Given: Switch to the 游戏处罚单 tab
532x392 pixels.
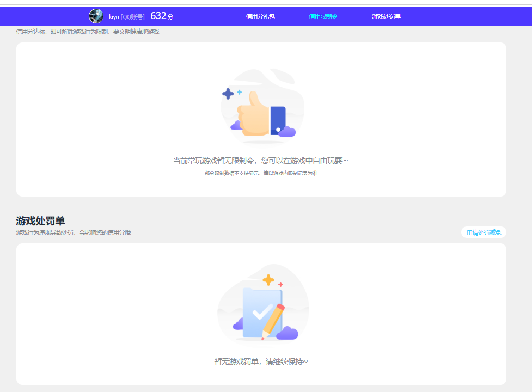Looking at the screenshot, I should pyautogui.click(x=387, y=17).
